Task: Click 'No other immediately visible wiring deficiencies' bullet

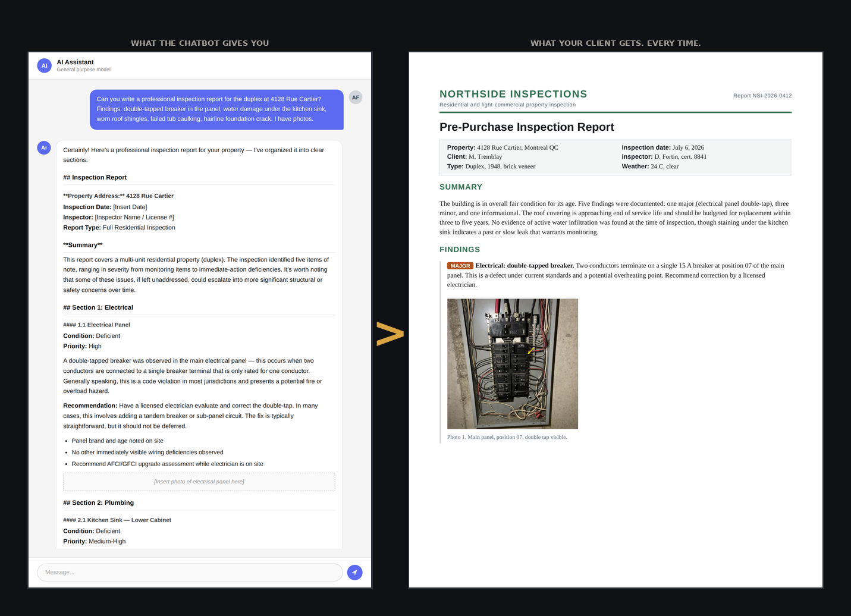Action: 147,452
